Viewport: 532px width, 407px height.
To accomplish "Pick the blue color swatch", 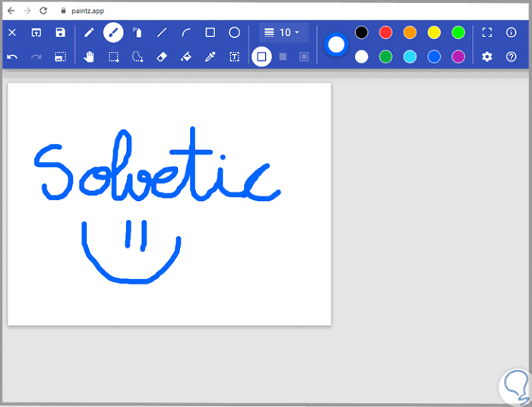I will 434,57.
